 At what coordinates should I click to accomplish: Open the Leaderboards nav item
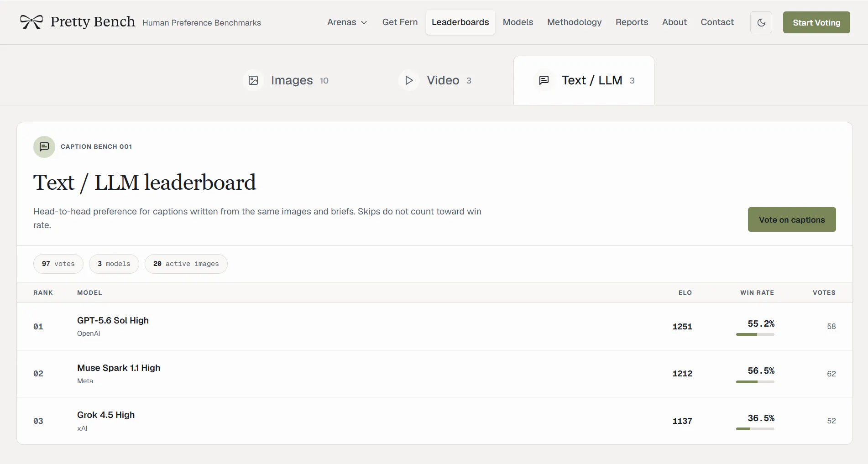click(460, 22)
